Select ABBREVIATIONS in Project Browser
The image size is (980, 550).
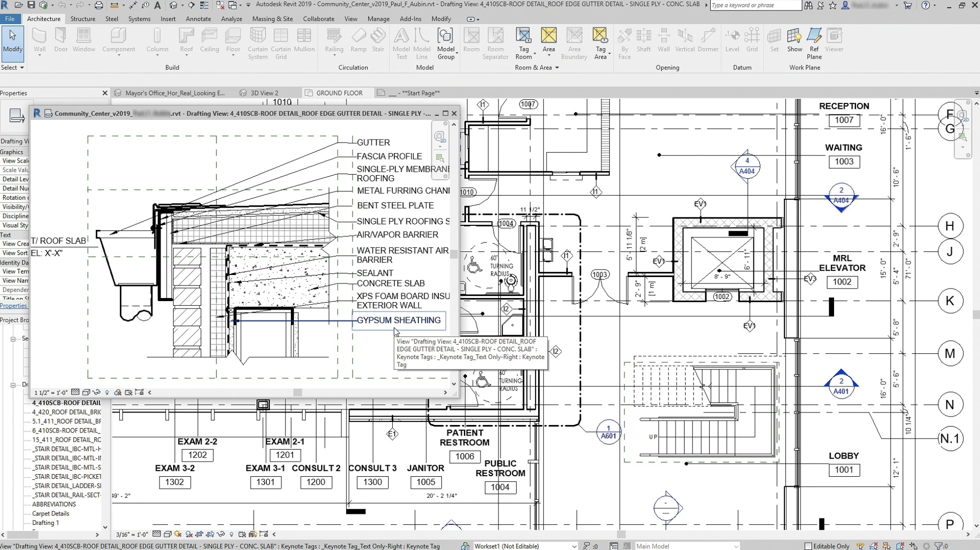pyautogui.click(x=54, y=504)
